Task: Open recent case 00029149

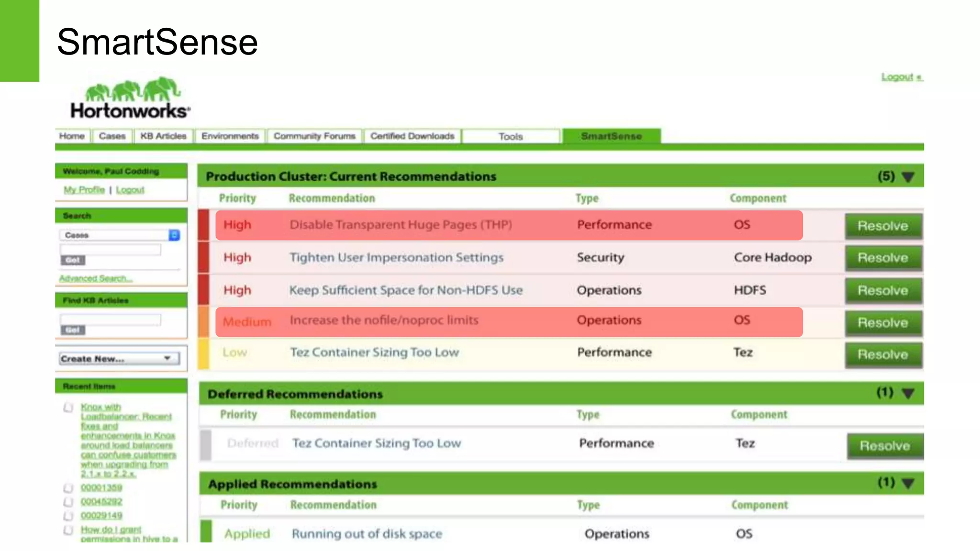Action: coord(101,515)
